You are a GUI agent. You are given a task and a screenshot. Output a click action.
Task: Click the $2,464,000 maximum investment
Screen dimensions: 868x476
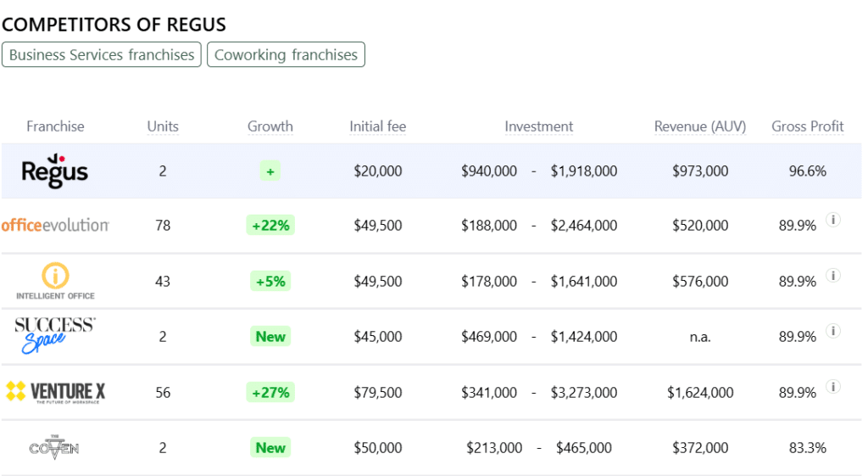tap(584, 226)
